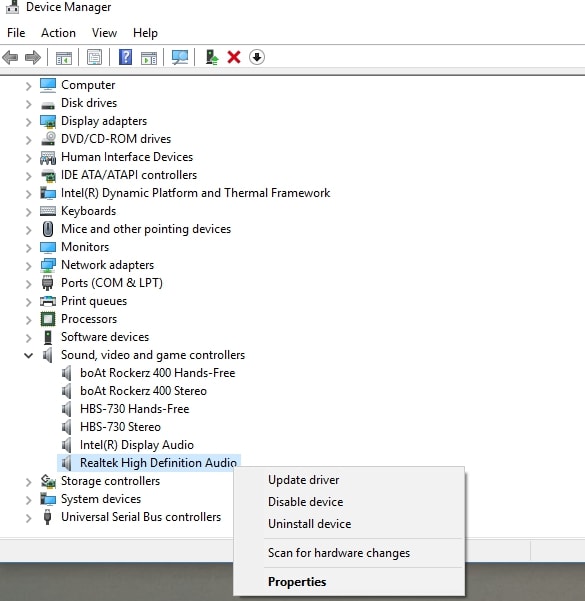Collapse Sound, video and game controllers

(28, 356)
